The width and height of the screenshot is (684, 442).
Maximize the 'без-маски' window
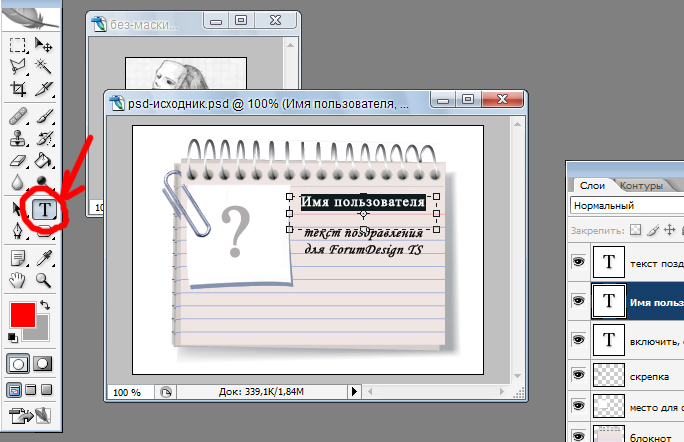241,20
